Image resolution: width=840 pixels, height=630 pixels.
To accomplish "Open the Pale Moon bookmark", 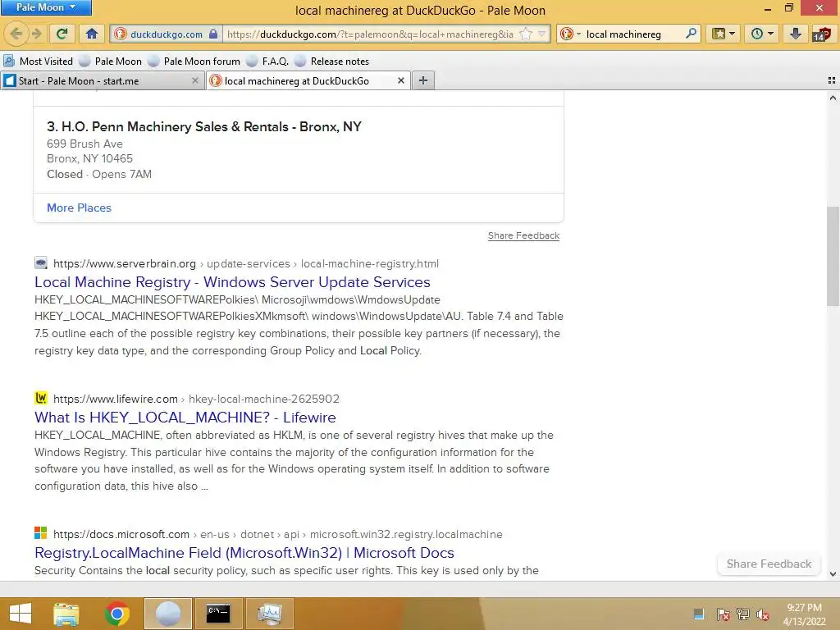I will point(111,61).
